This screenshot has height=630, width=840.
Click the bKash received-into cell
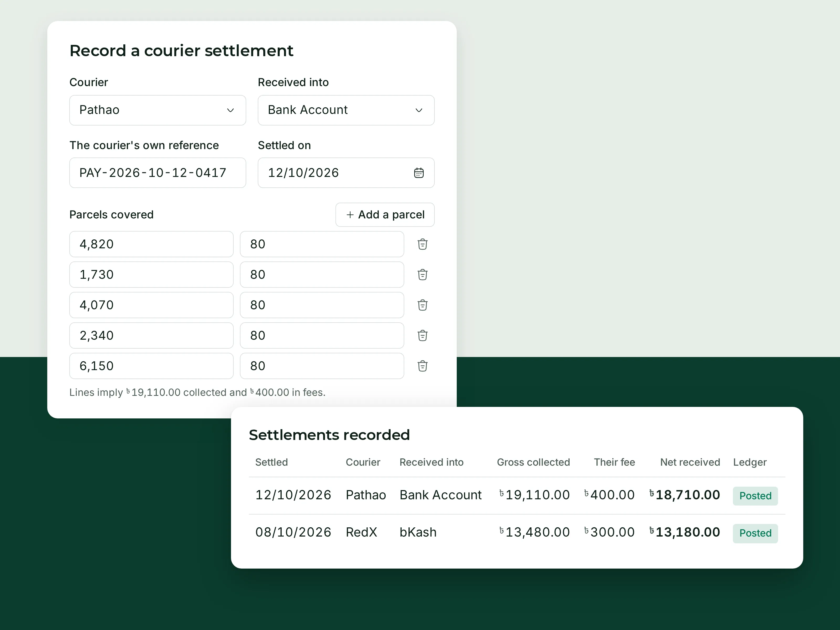418,532
